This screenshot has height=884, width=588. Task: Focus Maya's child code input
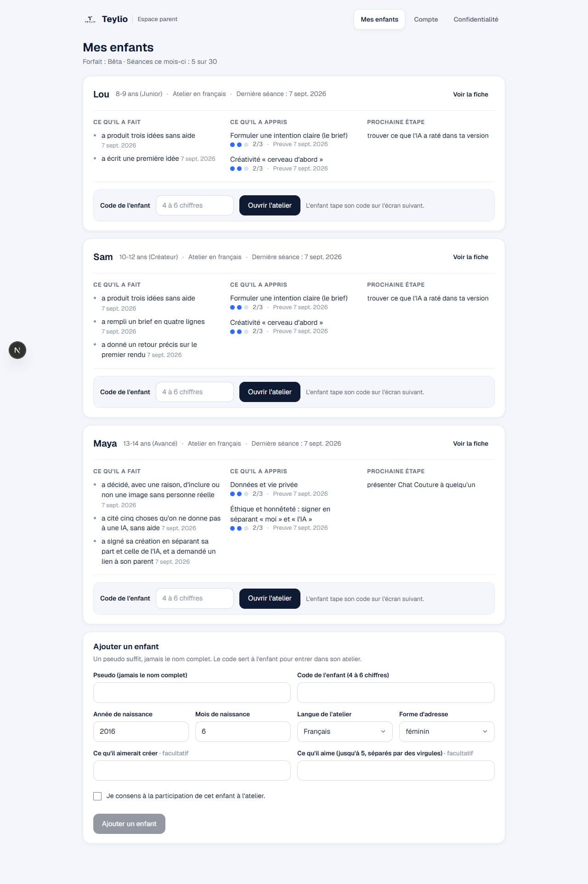coord(195,598)
